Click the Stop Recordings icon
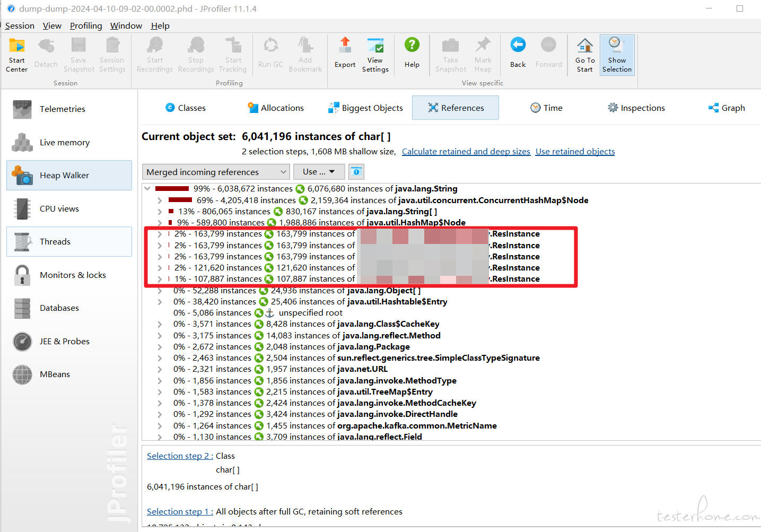The image size is (761, 532). click(196, 55)
